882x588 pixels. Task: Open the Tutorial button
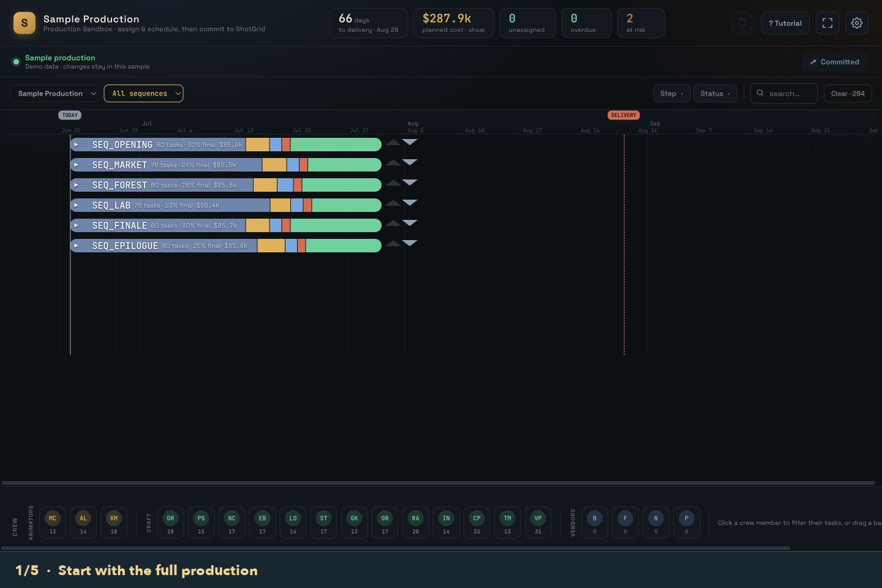point(785,23)
